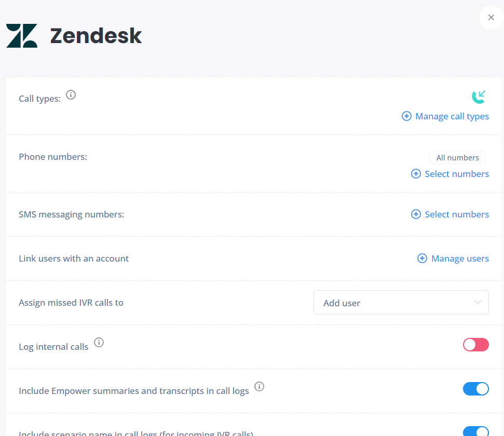The width and height of the screenshot is (504, 436).
Task: Close the Zendesk settings panel
Action: [491, 17]
